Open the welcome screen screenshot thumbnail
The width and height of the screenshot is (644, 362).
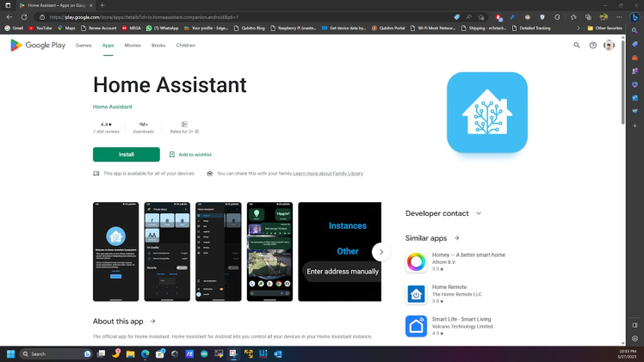116,252
